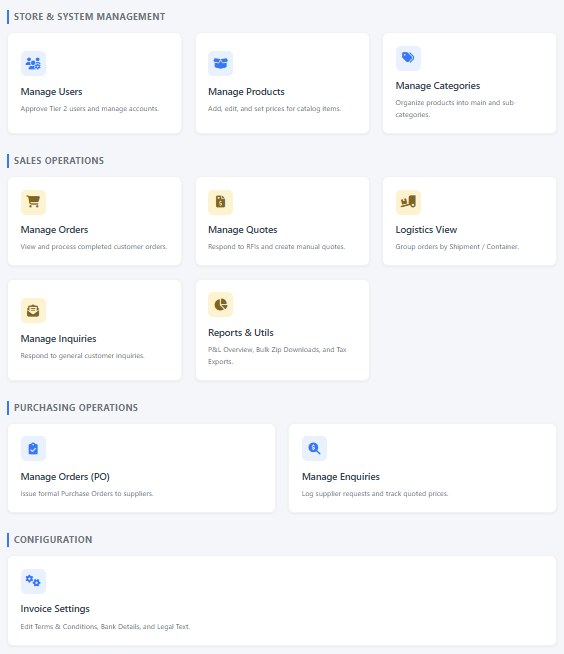This screenshot has height=654, width=564.
Task: Click the Manage Inquiries envelope icon
Action: [x=33, y=311]
